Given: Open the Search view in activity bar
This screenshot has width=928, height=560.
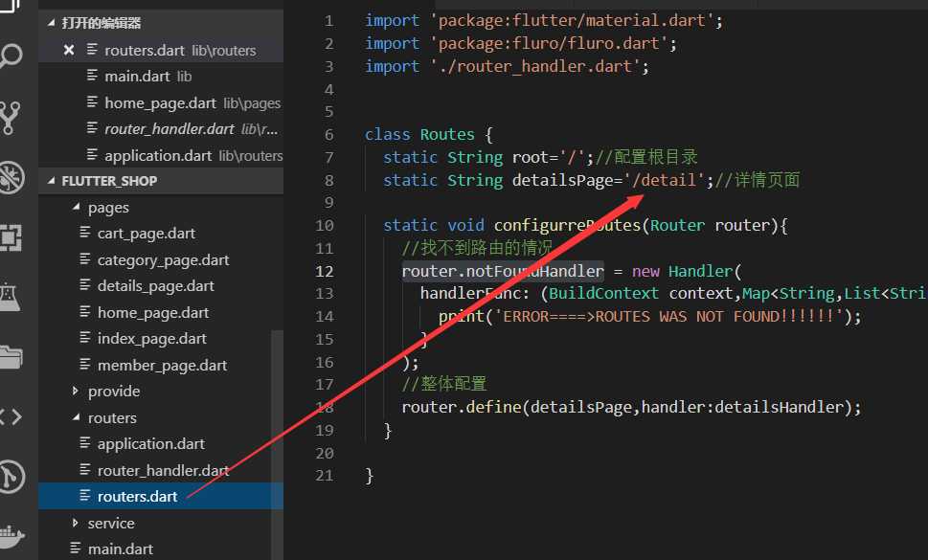Looking at the screenshot, I should click(x=11, y=56).
